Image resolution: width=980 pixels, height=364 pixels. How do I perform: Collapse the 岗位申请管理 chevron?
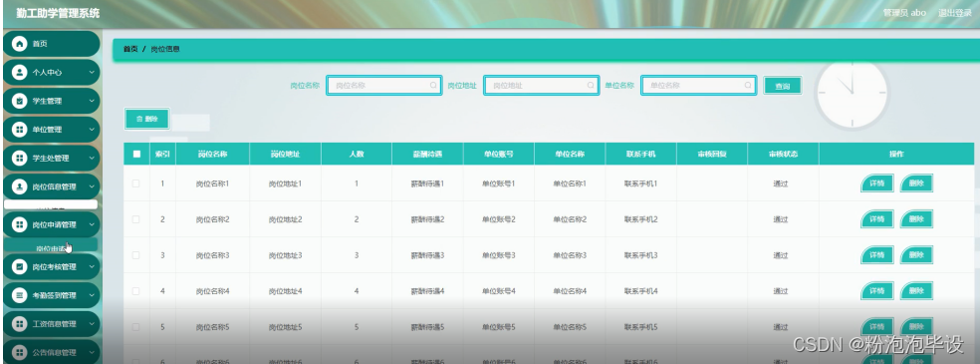coord(92,224)
